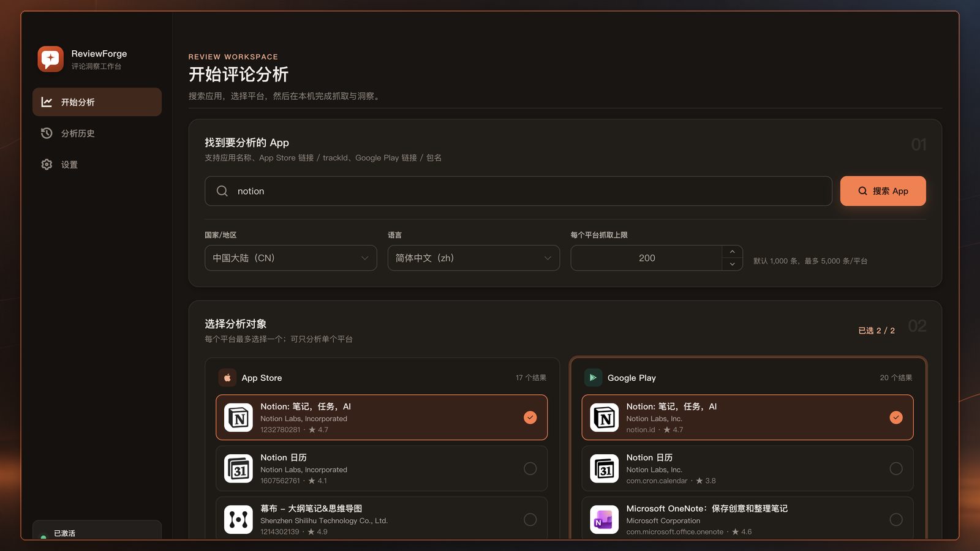Click the App Store apple icon
The image size is (980, 551).
coord(227,378)
